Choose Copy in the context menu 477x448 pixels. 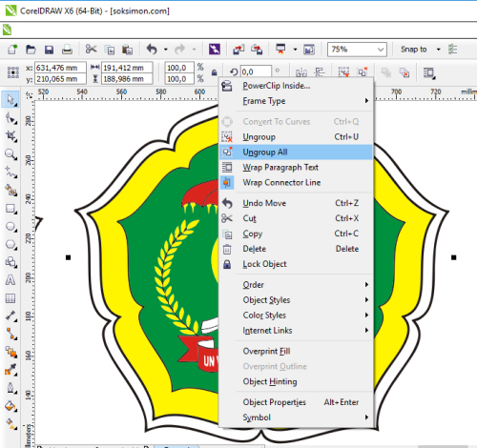point(296,234)
